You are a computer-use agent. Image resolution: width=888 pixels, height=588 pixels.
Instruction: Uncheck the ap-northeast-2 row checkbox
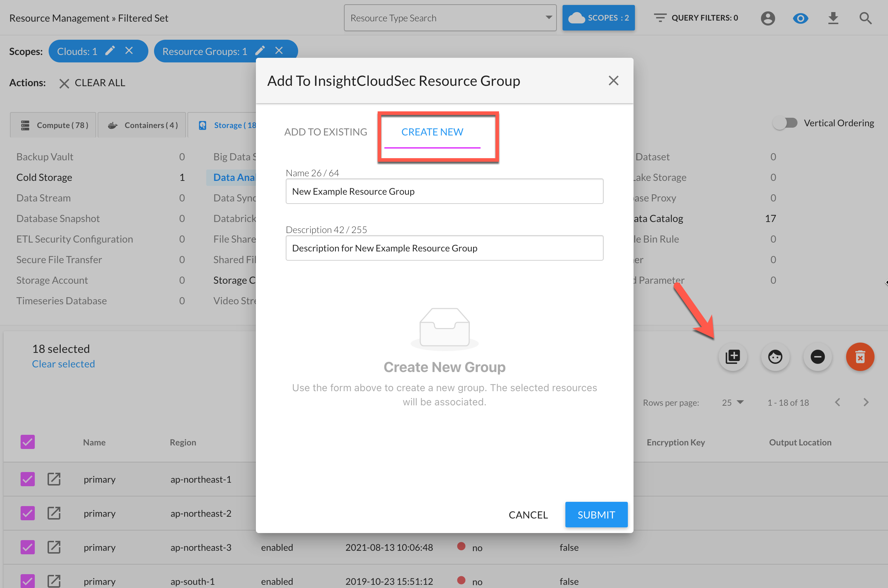(x=28, y=513)
